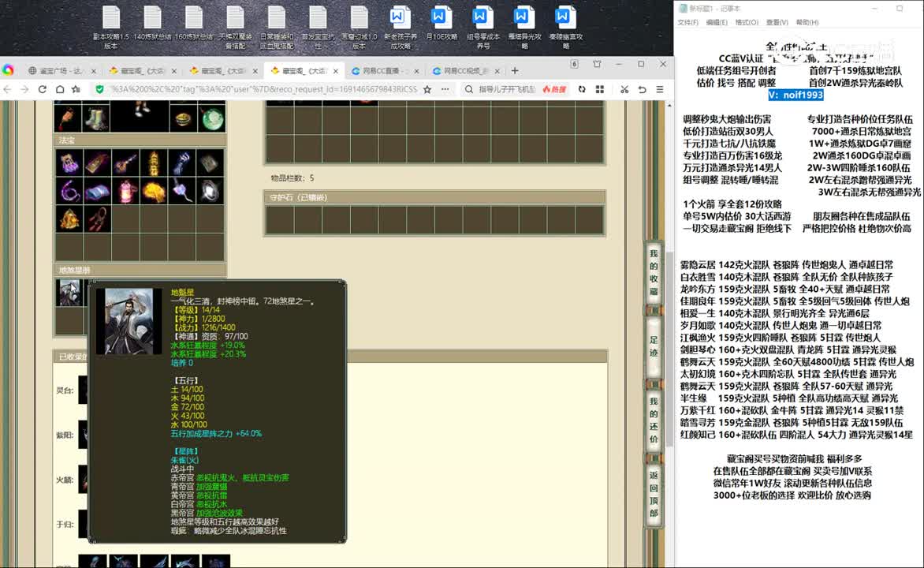Select the red pendant equipment icon
Screen dimensions: 924x568
[69, 117]
